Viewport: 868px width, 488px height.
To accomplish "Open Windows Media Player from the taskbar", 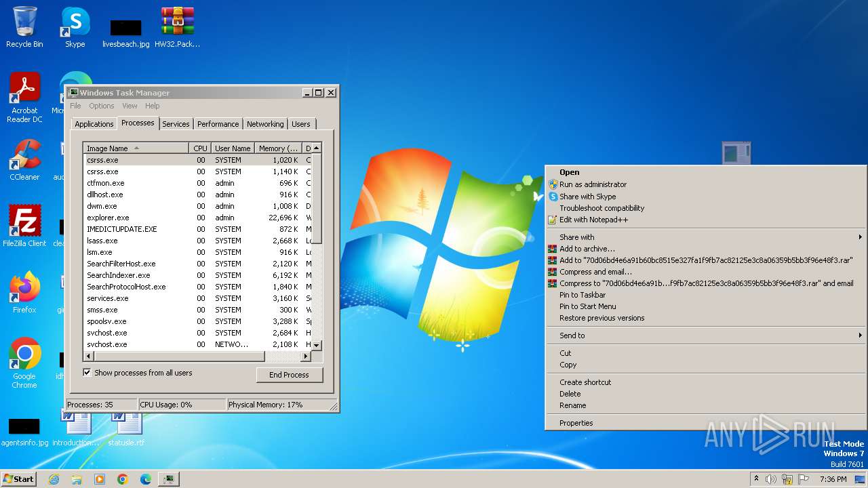I will [x=100, y=479].
